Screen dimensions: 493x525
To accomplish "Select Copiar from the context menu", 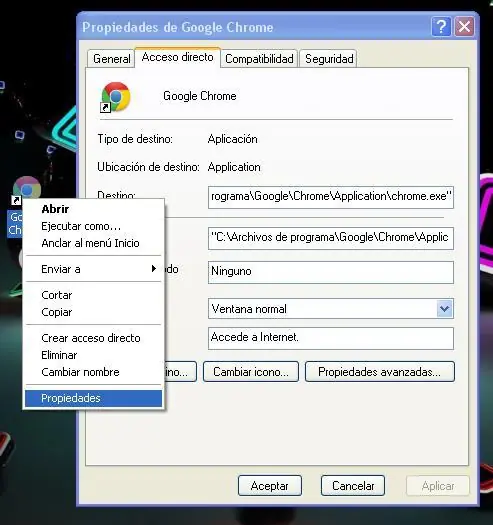I will pyautogui.click(x=94, y=312).
